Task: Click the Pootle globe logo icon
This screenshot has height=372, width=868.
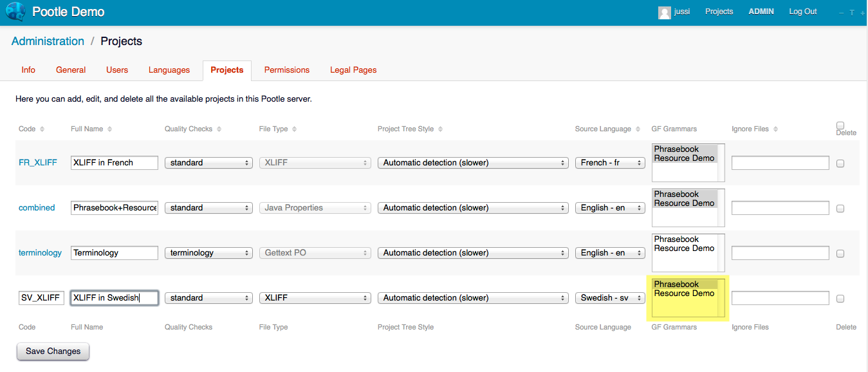Action: pos(15,12)
